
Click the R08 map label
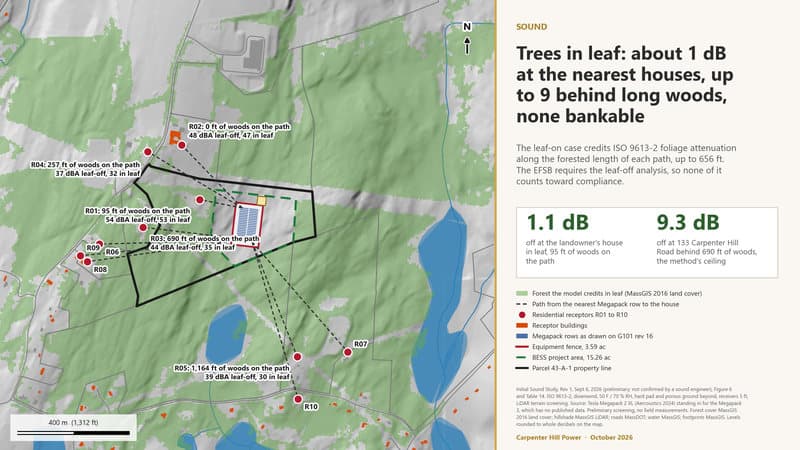coord(100,269)
